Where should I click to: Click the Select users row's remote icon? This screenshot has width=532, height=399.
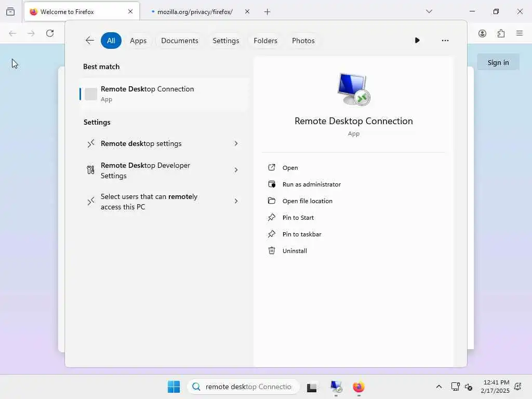tap(90, 202)
